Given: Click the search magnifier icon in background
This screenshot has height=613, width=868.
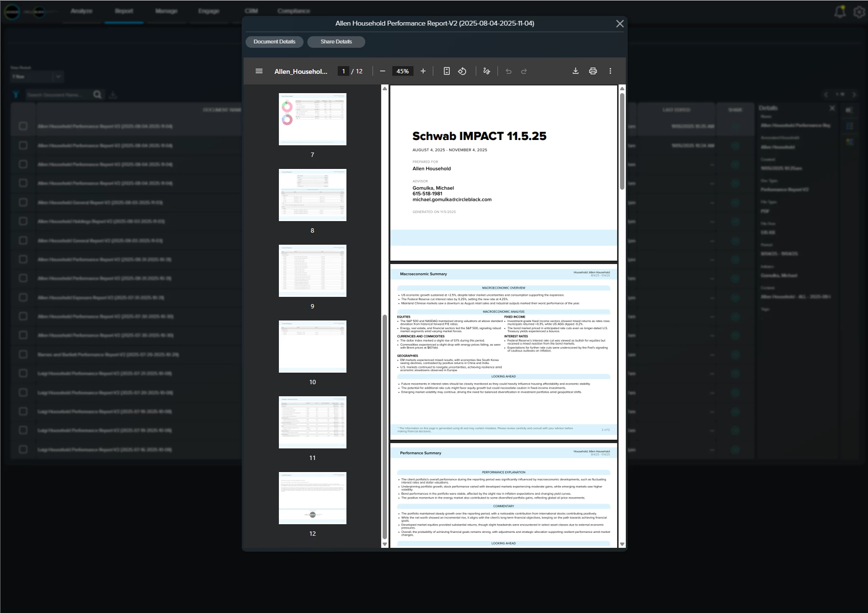Looking at the screenshot, I should pos(97,95).
